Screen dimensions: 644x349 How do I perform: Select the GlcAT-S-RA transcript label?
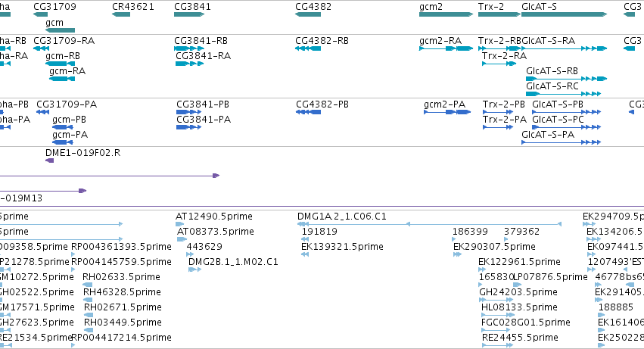[549, 41]
